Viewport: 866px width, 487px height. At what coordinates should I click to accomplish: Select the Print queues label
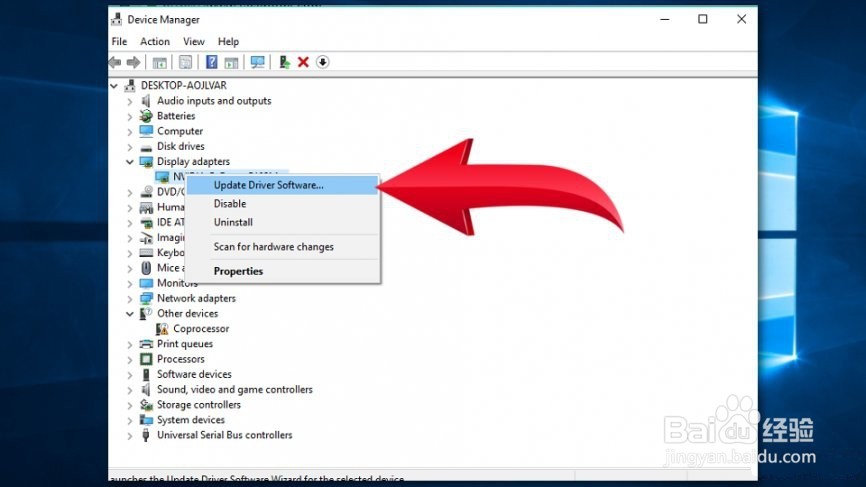pos(184,344)
